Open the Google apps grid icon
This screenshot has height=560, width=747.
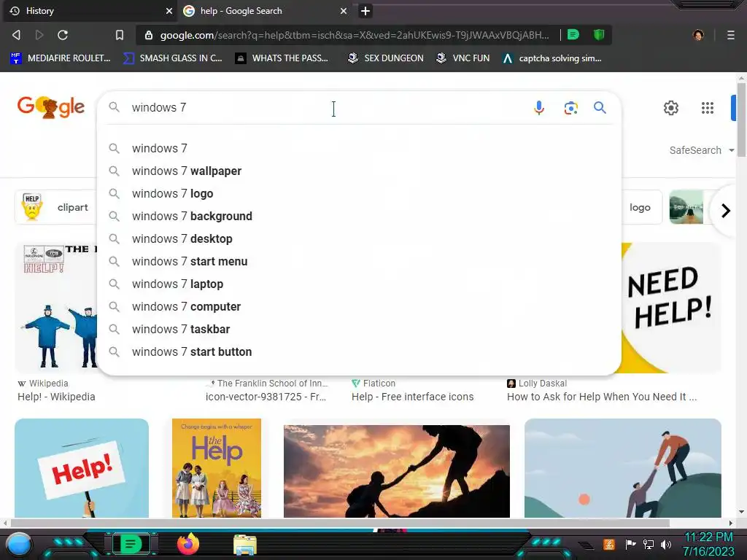click(708, 108)
